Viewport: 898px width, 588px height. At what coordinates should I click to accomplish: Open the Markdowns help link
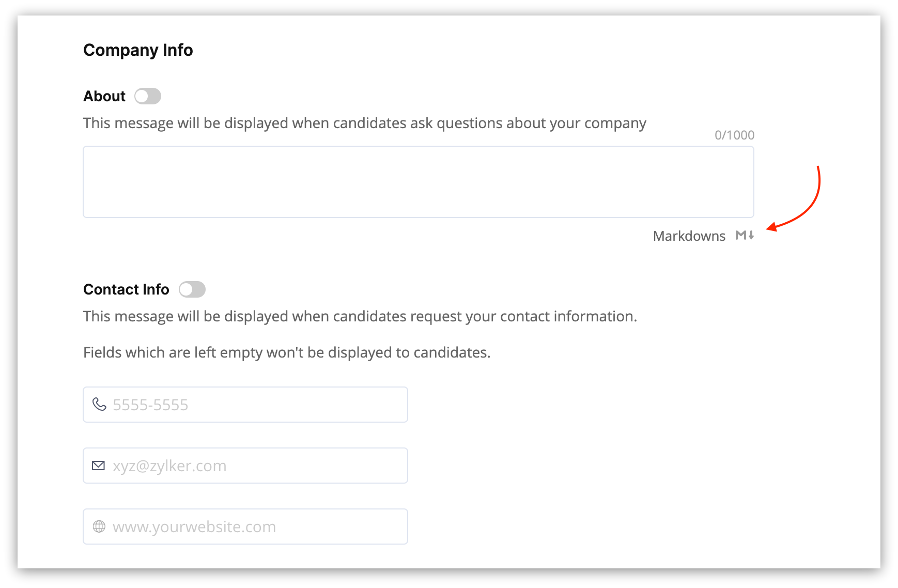tap(689, 236)
